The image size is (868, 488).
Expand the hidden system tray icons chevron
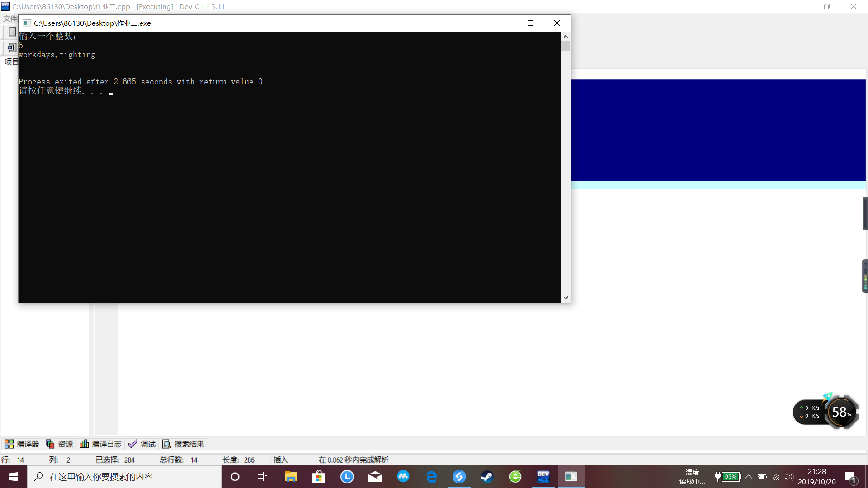tap(749, 477)
